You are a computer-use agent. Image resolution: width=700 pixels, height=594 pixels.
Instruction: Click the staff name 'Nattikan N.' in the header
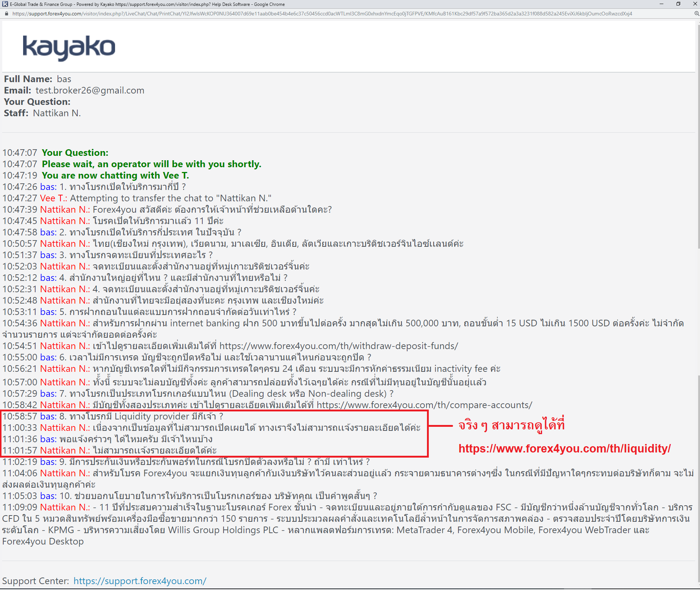tap(57, 113)
